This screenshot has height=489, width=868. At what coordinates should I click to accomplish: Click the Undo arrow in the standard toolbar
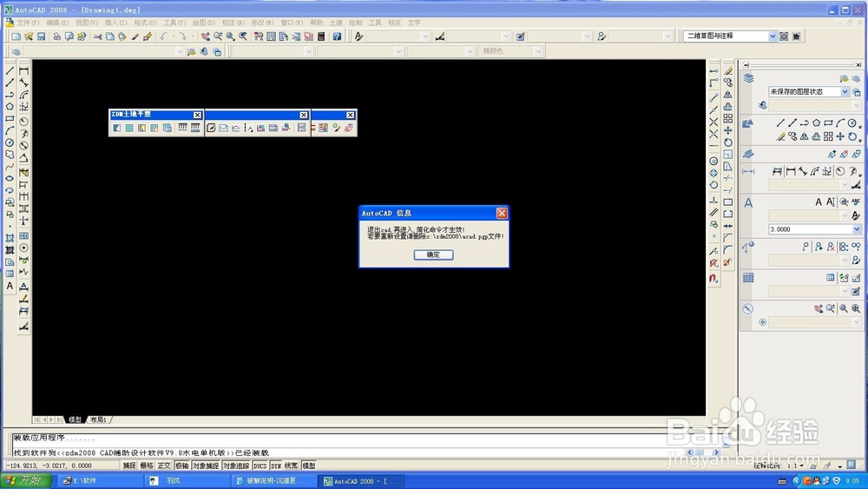(163, 36)
